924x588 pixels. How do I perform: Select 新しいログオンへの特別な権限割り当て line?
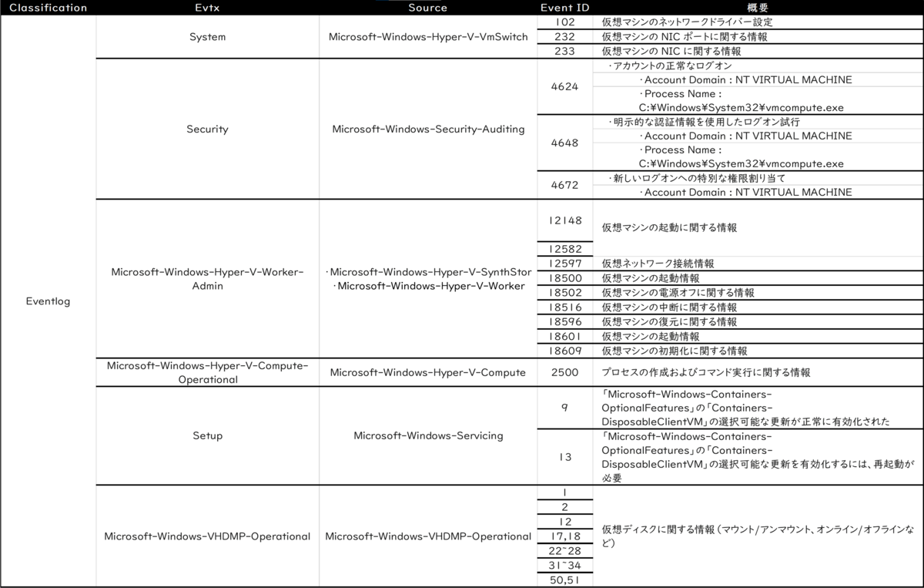pyautogui.click(x=696, y=178)
